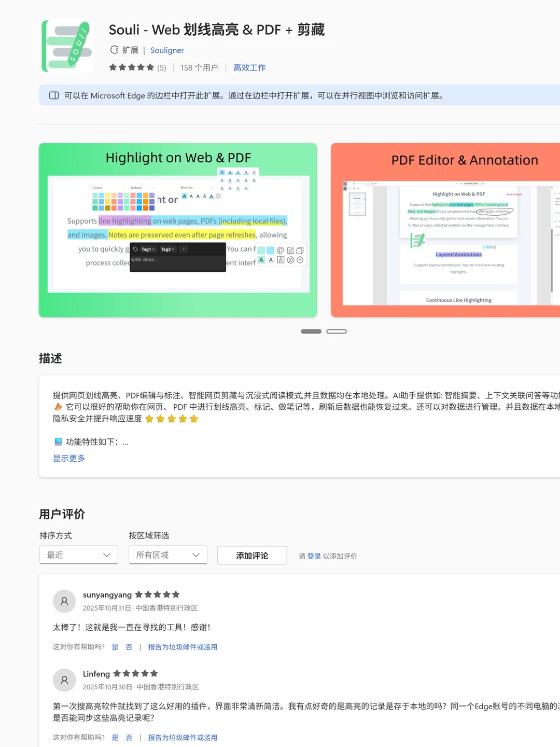Click the pencil edit icon in the annotation toolbar
Screen dimensions: 560x747
click(290, 250)
